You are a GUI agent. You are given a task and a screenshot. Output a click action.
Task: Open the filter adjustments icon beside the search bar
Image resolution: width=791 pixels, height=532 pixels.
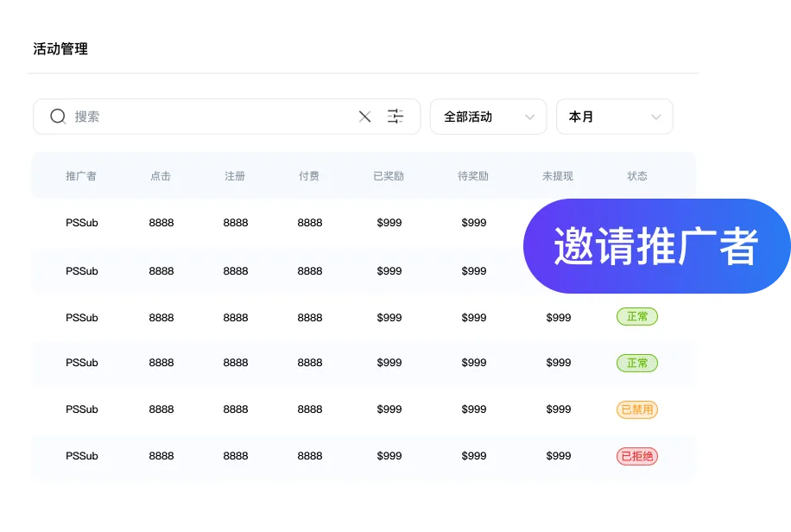pyautogui.click(x=395, y=116)
